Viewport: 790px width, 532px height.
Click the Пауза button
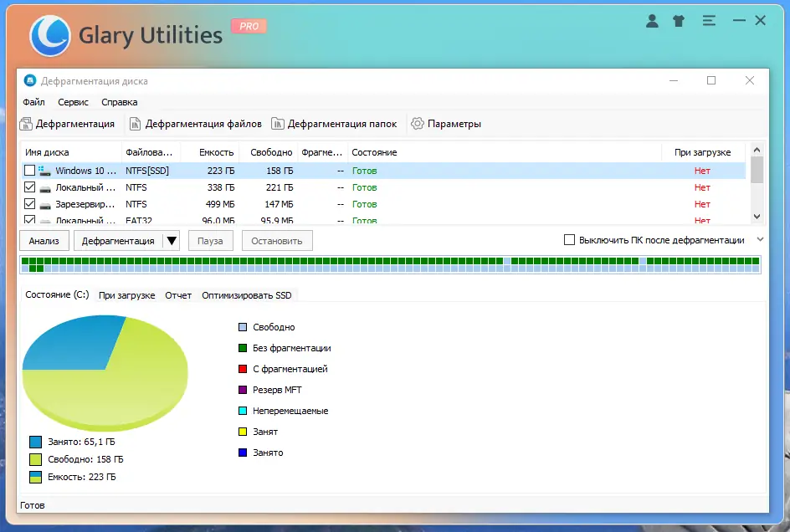click(210, 241)
